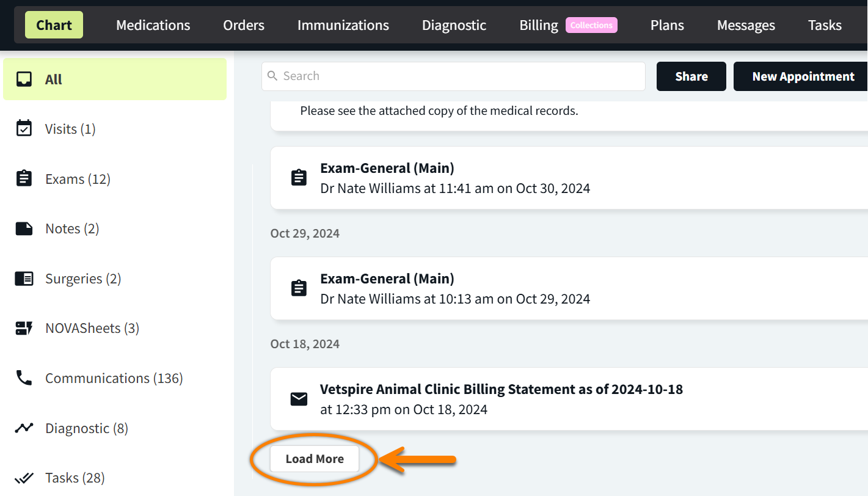The height and width of the screenshot is (496, 868).
Task: Click the note icon for Notes
Action: tap(24, 228)
